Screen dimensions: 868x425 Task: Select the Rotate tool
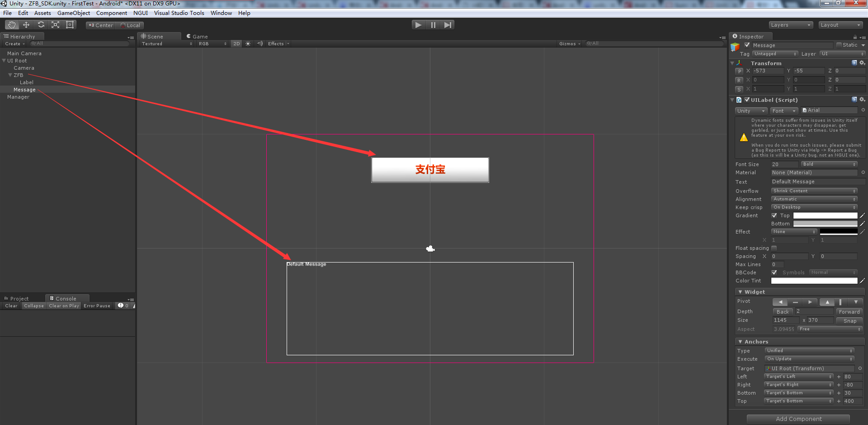[41, 25]
